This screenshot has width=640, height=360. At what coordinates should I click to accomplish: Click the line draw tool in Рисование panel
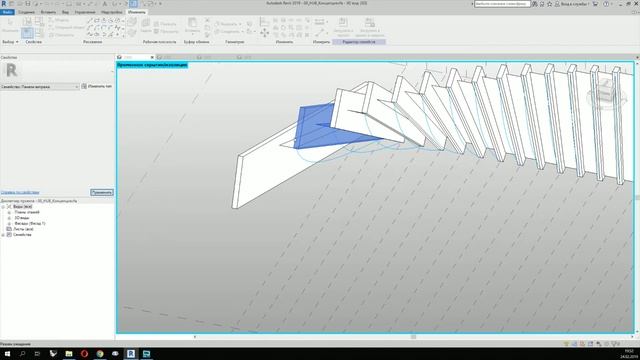pos(90,20)
